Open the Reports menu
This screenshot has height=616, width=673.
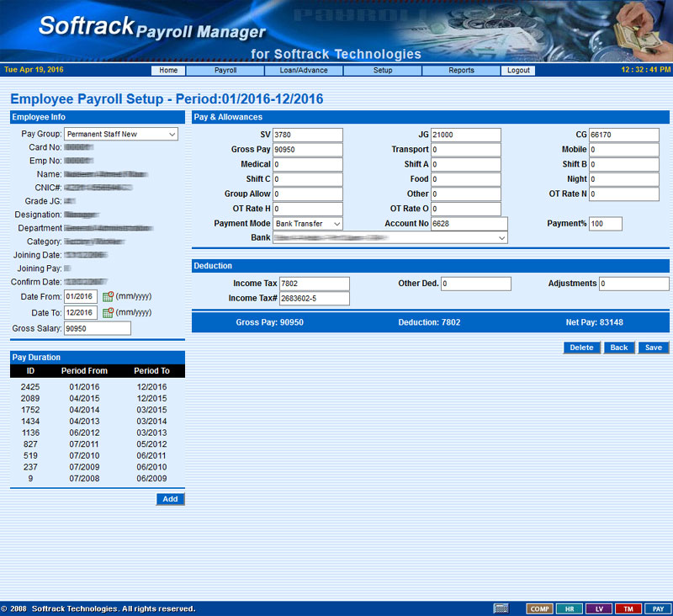point(461,71)
